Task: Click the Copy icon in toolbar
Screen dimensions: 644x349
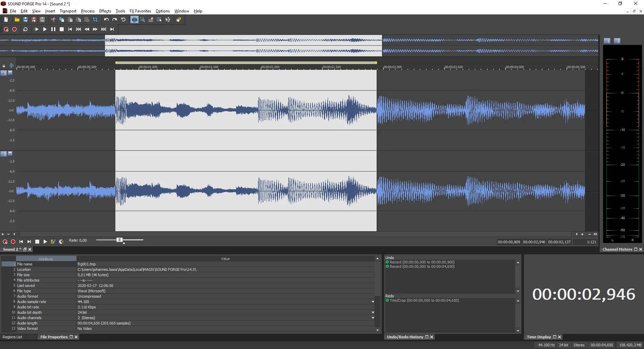Action: click(62, 20)
